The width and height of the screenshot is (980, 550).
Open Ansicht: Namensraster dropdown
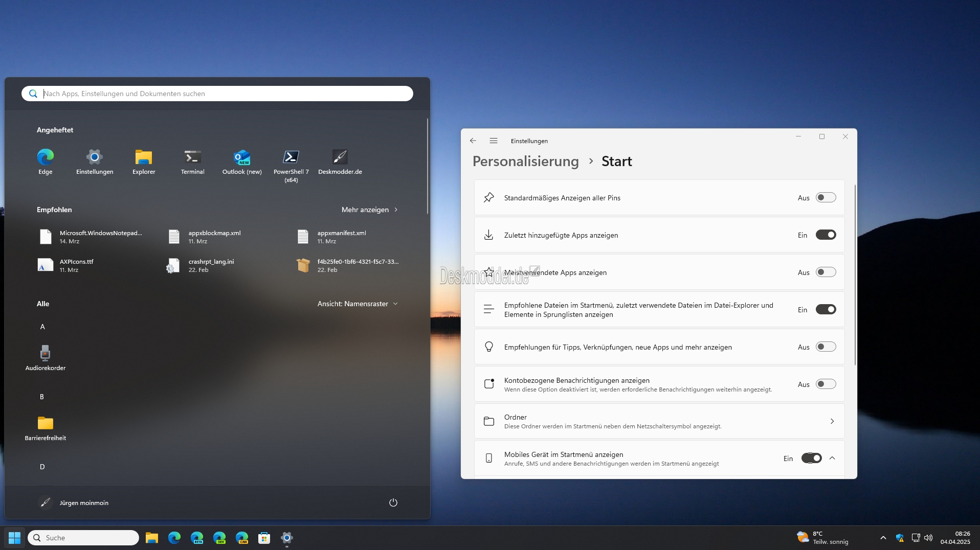click(358, 304)
